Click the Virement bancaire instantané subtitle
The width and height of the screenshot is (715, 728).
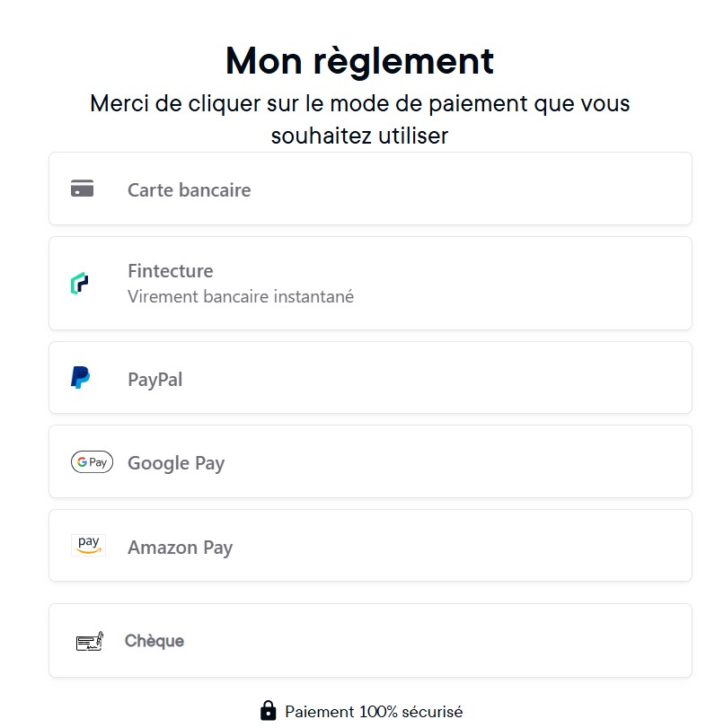[x=241, y=296]
